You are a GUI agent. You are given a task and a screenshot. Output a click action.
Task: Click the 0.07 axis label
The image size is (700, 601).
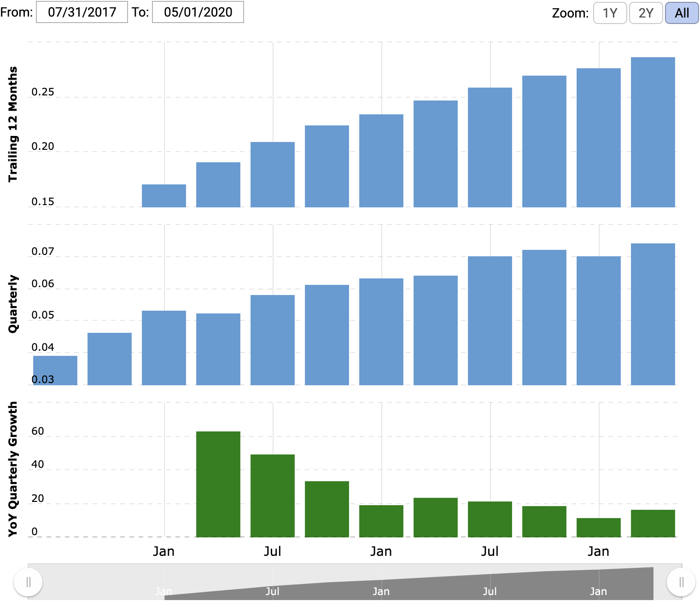pos(43,252)
